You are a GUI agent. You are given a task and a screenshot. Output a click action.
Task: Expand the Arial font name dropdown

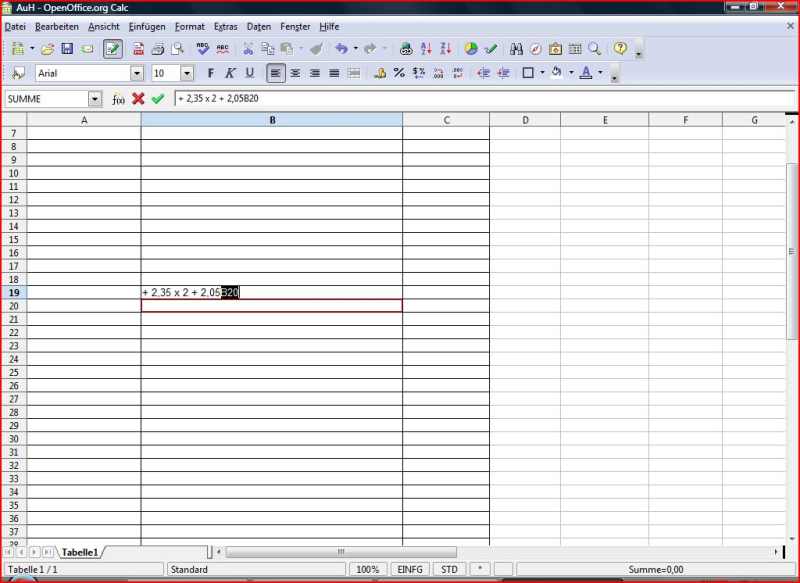click(137, 73)
